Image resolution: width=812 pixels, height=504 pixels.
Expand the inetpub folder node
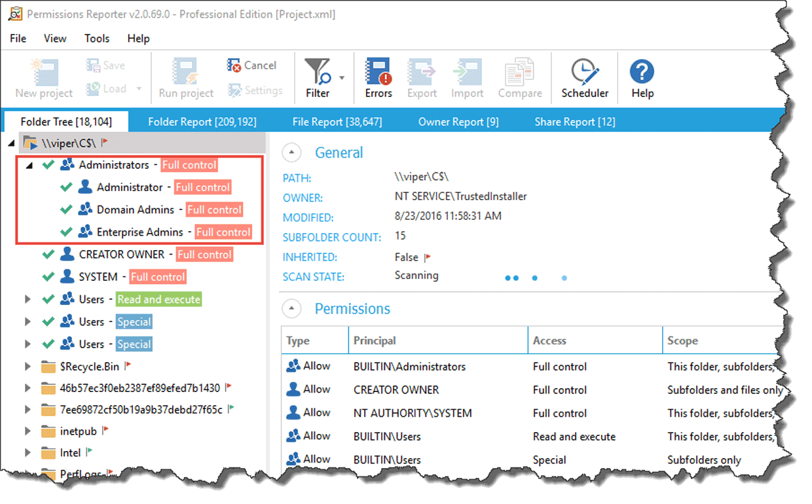pos(28,431)
